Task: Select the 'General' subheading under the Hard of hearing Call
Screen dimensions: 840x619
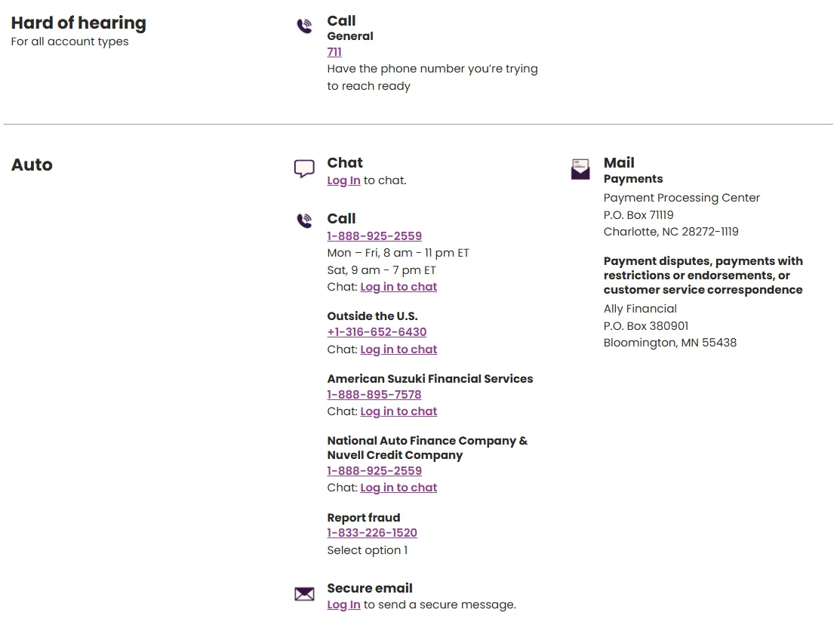Action: (x=350, y=36)
